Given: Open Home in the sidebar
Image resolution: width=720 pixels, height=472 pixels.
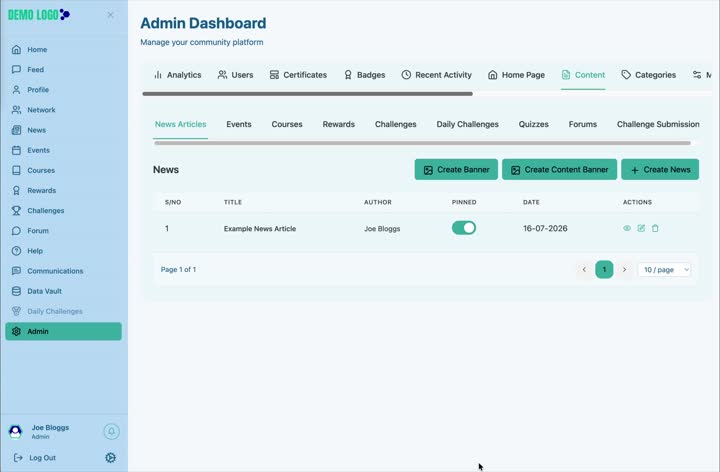Looking at the screenshot, I should click(x=63, y=50).
